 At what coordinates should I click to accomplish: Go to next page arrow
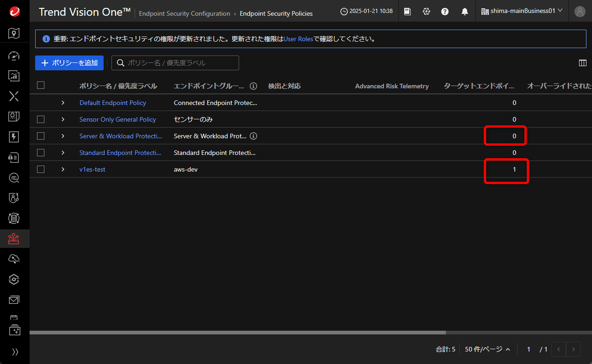(574, 349)
